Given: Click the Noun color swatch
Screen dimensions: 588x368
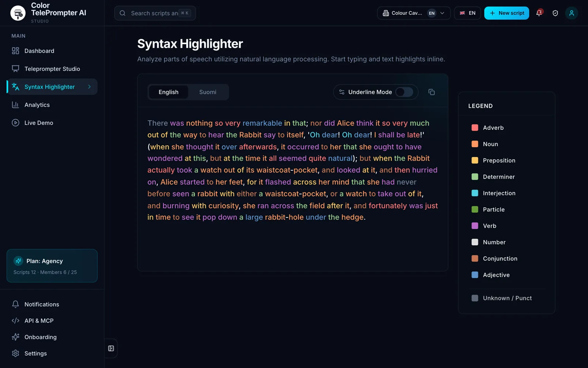Looking at the screenshot, I should tap(475, 144).
